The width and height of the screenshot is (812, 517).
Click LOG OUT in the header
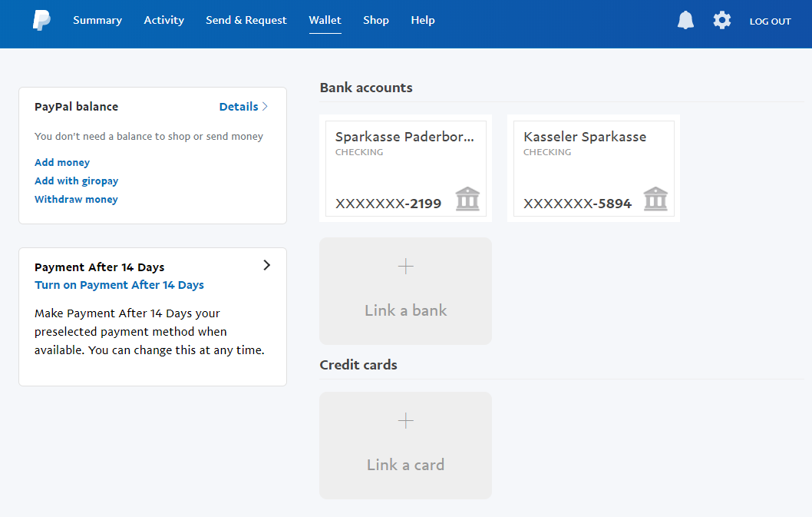[x=770, y=22]
